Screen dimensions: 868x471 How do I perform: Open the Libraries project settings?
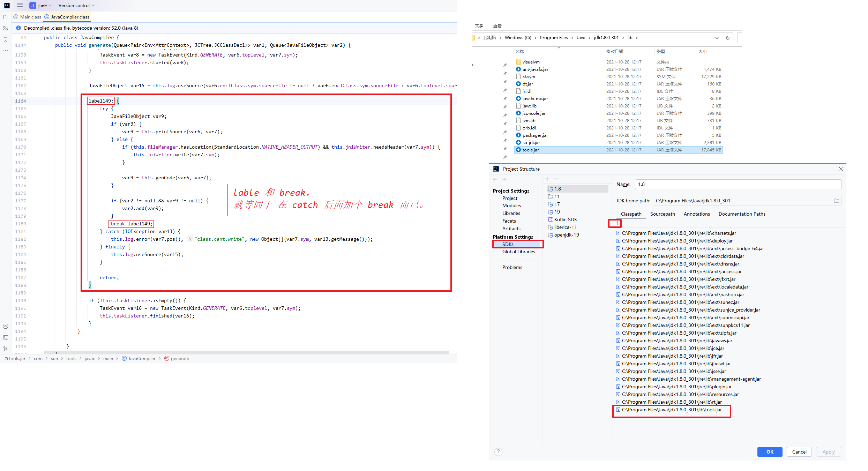pos(511,213)
